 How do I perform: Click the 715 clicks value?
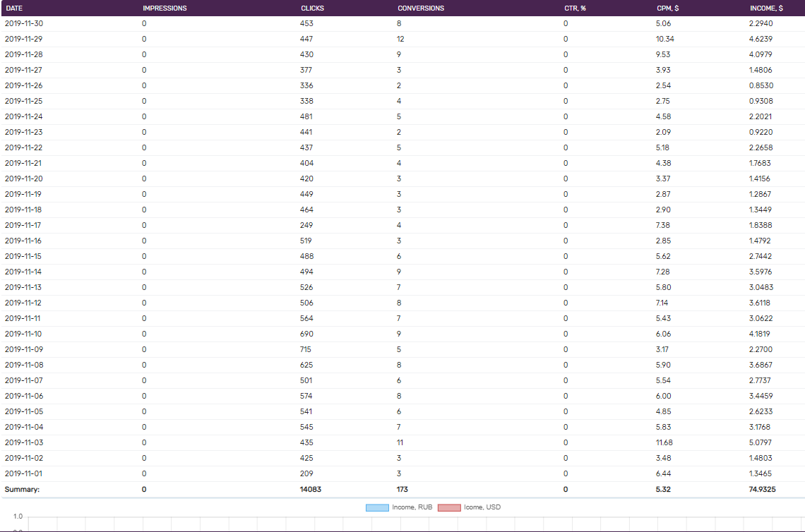point(306,349)
